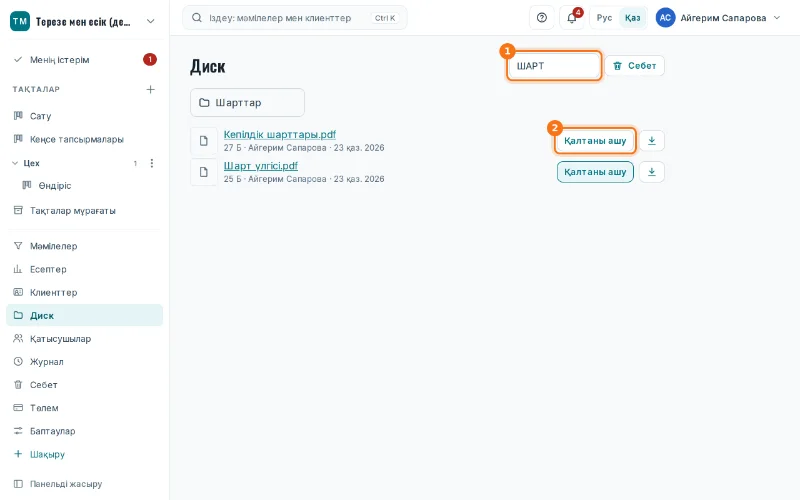
Task: Click the global search field Іздеу
Action: [x=295, y=18]
